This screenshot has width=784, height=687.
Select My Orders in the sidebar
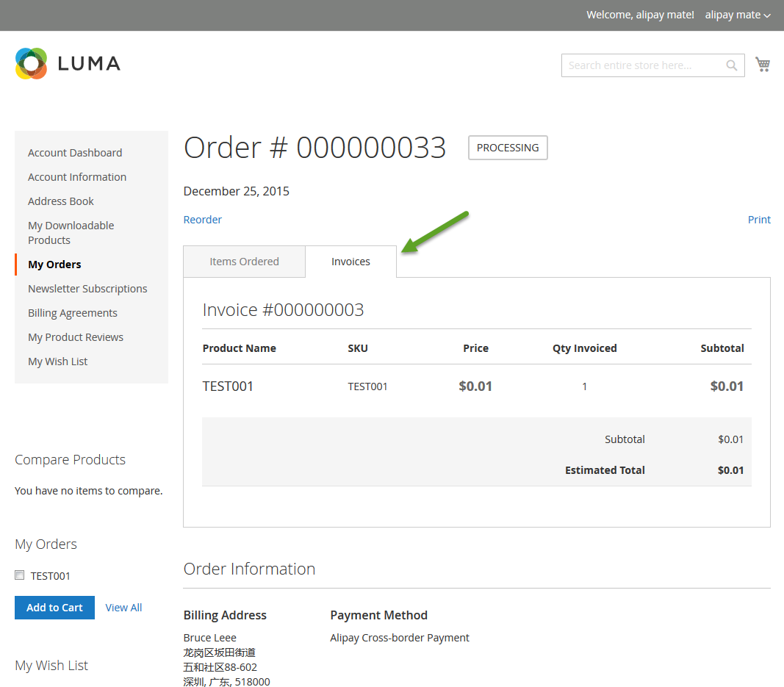pos(54,264)
